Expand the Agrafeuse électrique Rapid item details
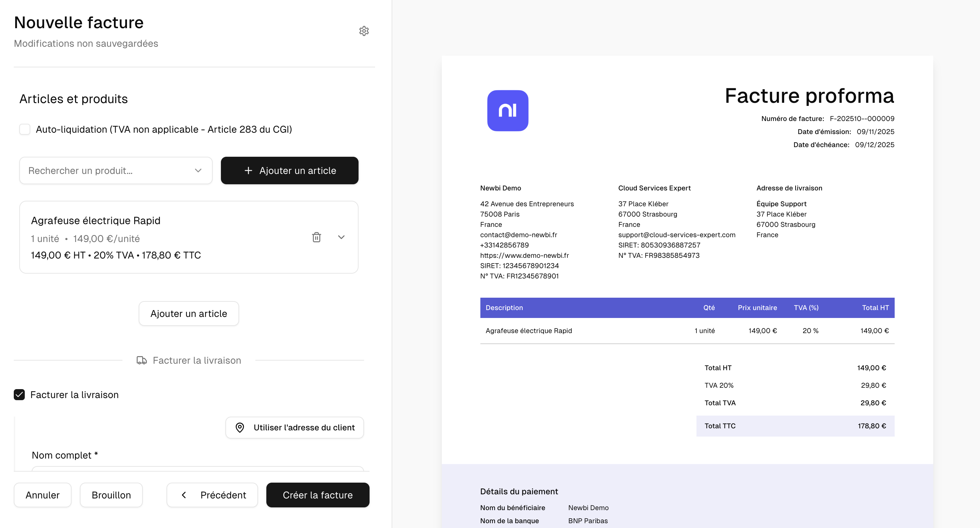Viewport: 980px width, 528px height. [x=341, y=237]
